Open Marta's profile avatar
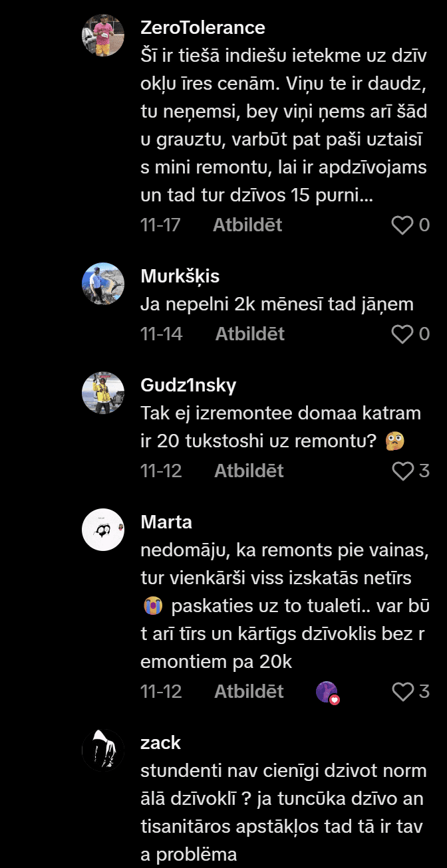This screenshot has height=868, width=447. (x=103, y=530)
